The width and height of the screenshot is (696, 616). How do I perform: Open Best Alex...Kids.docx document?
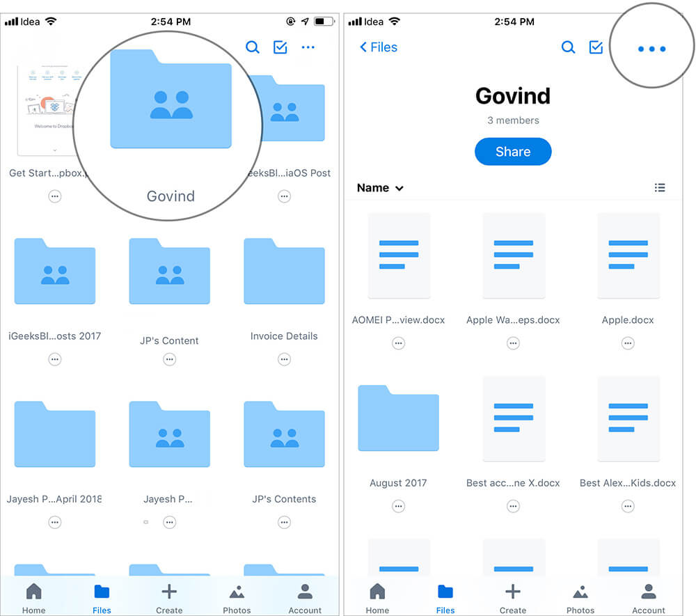(x=628, y=418)
